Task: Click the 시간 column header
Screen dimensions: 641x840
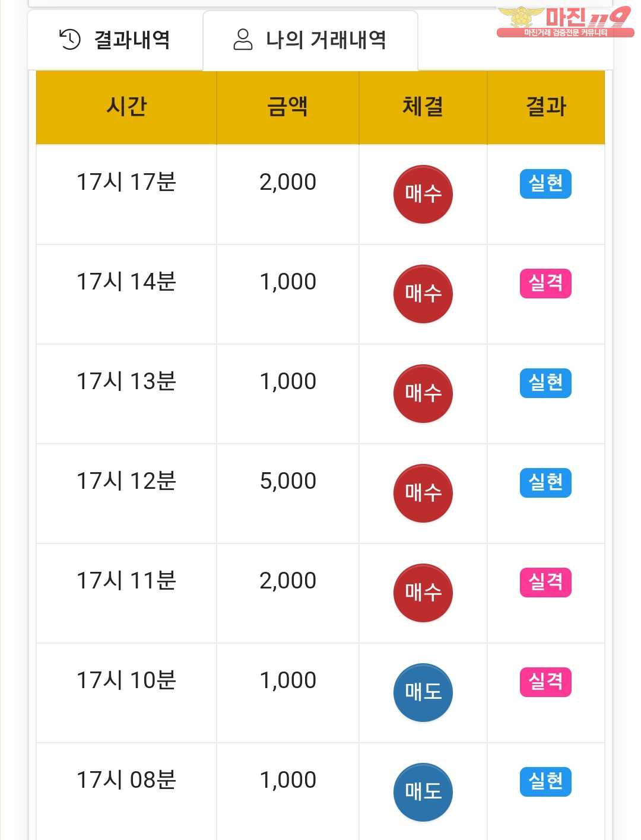Action: pyautogui.click(x=126, y=107)
